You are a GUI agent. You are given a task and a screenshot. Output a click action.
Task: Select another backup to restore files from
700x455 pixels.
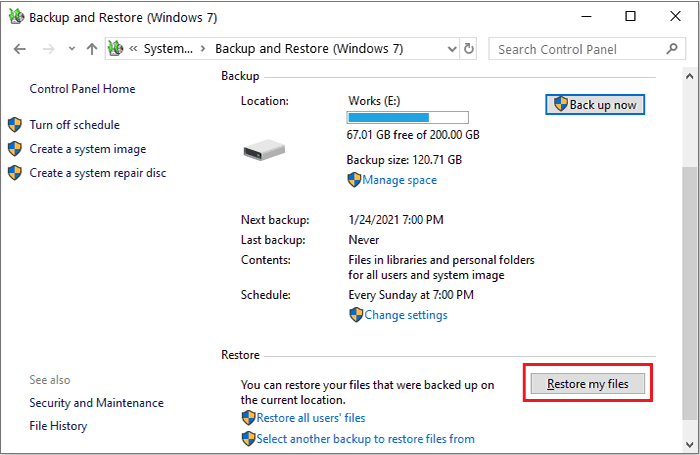click(365, 439)
